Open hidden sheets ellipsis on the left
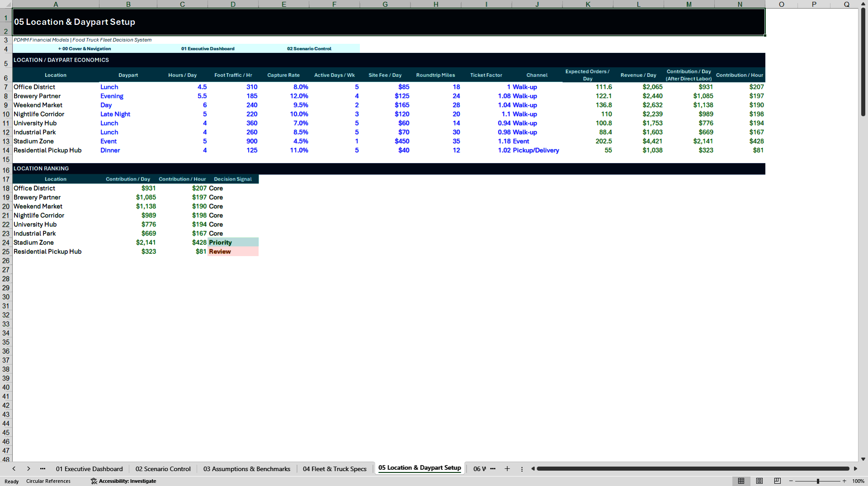 [42, 469]
